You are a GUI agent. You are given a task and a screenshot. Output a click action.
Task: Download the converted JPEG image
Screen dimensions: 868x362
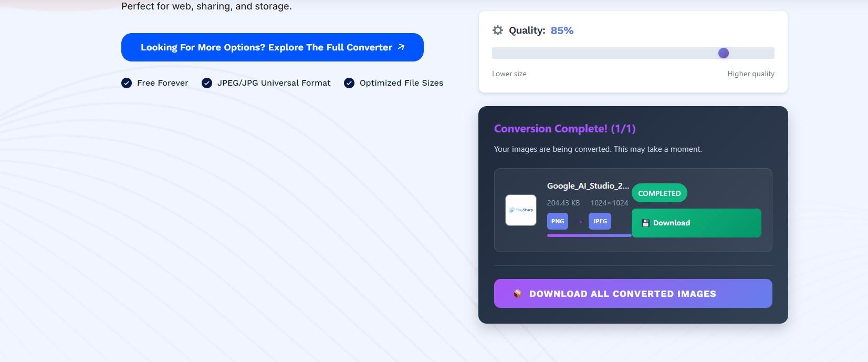695,223
